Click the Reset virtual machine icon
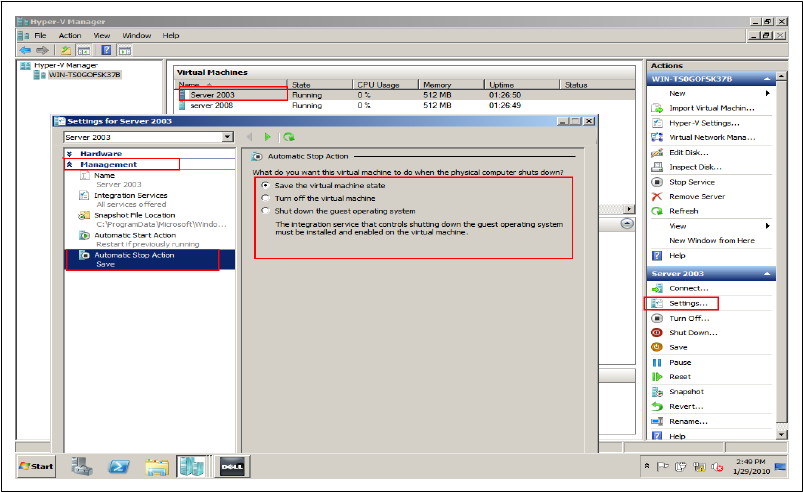The height and width of the screenshot is (492, 803). point(657,377)
